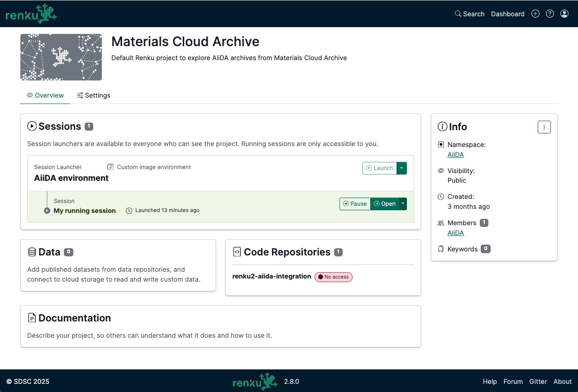Switch to the Settings tab

pos(93,95)
